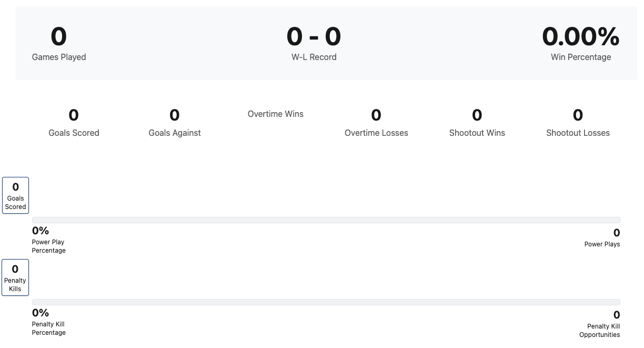Click the Penalty Kill Opportunities label
644x348 pixels.
point(599,331)
